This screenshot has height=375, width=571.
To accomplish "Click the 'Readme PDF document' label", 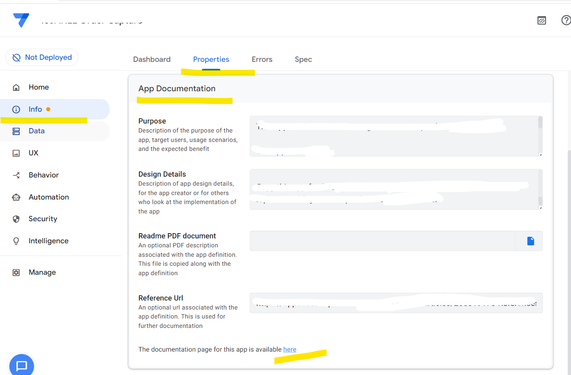I will click(x=177, y=236).
